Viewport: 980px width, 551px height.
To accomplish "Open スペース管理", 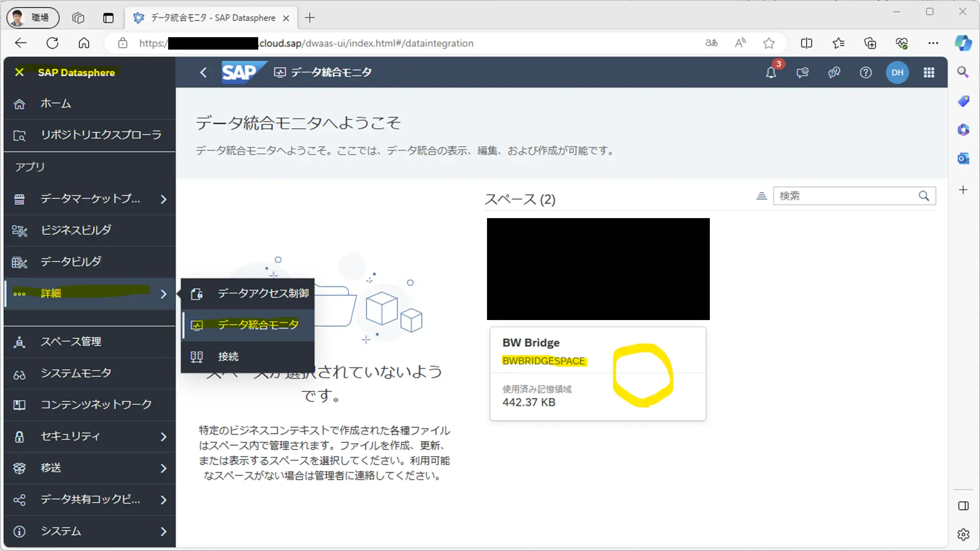I will pyautogui.click(x=90, y=342).
